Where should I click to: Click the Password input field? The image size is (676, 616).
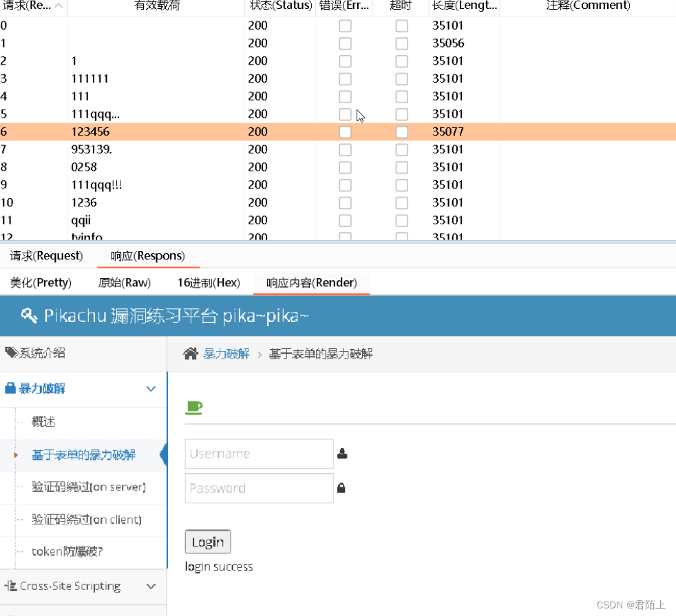[259, 488]
